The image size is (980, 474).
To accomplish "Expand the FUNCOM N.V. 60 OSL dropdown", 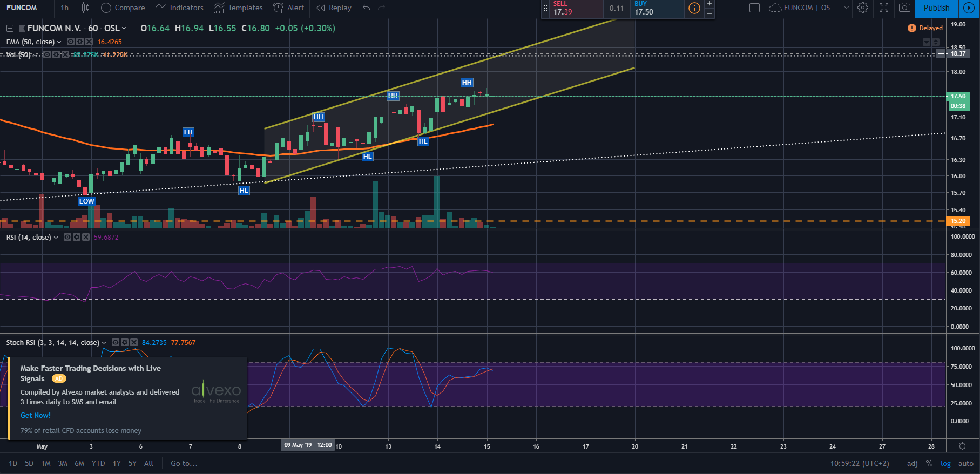I will coord(124,28).
